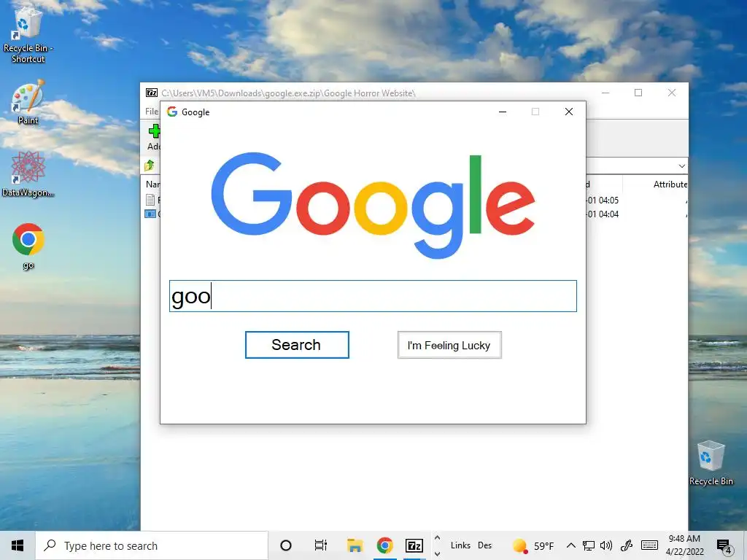Click the taskbar toolbar up arrow
747x560 pixels.
(438, 538)
